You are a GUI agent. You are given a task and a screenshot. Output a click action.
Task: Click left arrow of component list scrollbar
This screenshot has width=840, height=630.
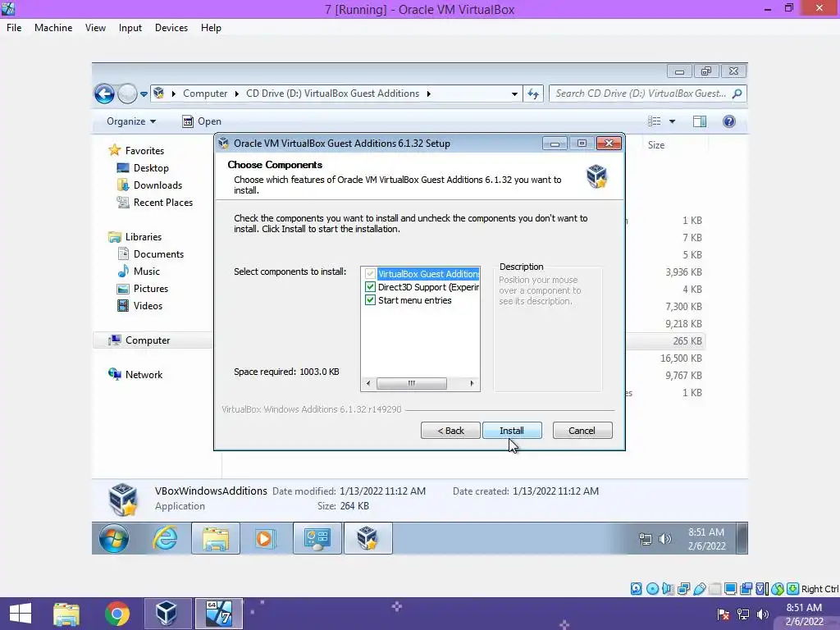[x=368, y=383]
